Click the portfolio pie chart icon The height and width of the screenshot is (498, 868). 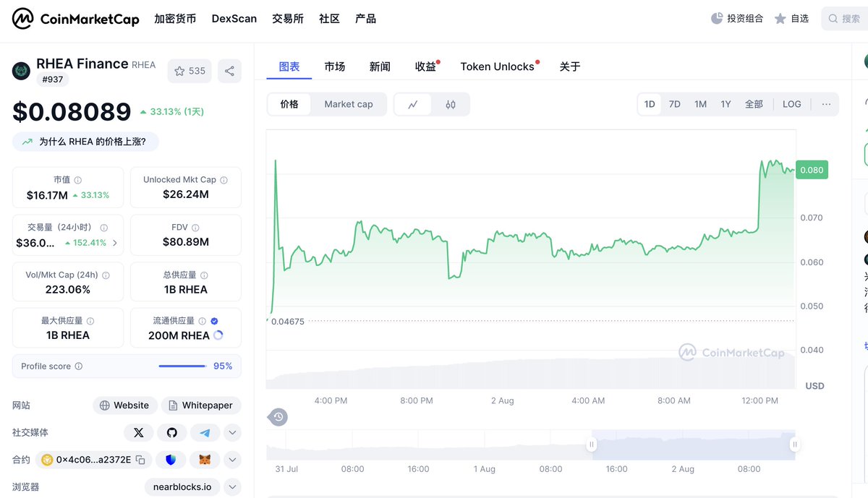tap(717, 18)
